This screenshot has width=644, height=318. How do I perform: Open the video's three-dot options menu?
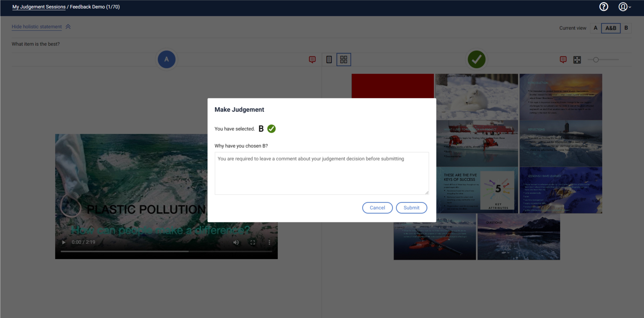269,242
